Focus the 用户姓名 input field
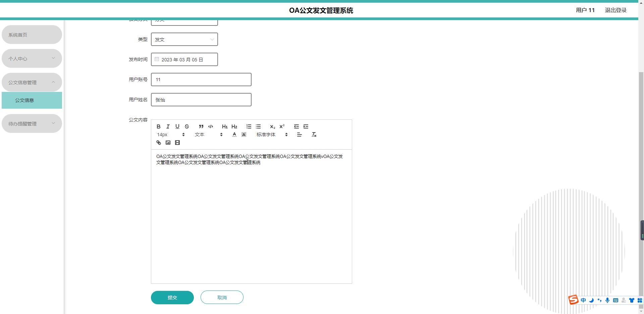Image resolution: width=644 pixels, height=314 pixels. tap(201, 100)
